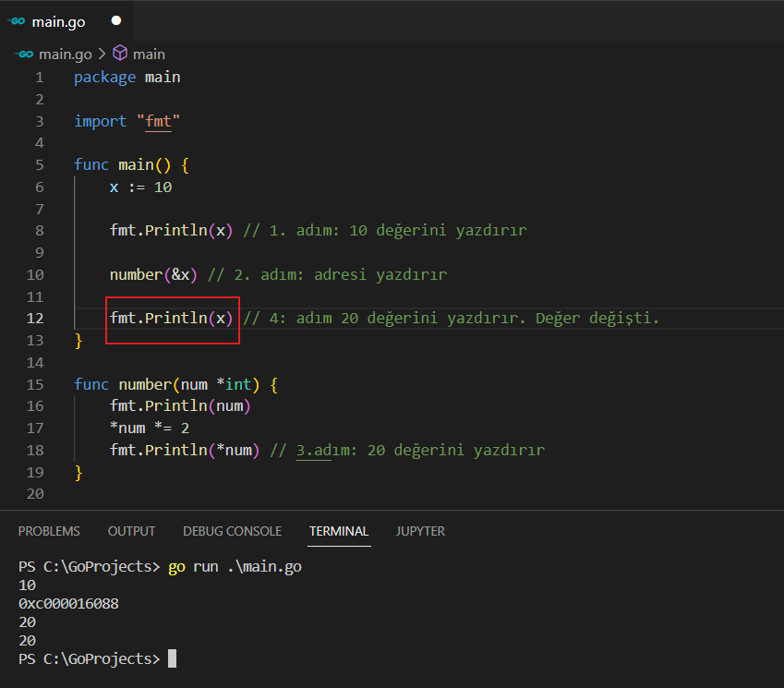Select the main.go editor tab
This screenshot has height=688, width=784.
point(58,21)
